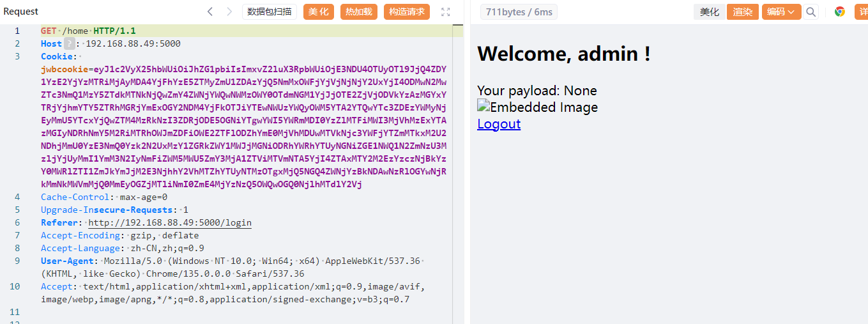
Task: Switch to 渲染 render view
Action: [x=742, y=12]
